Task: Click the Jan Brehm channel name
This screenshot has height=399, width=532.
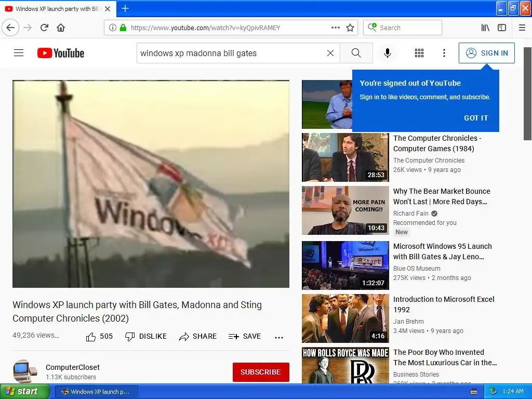Action: [x=408, y=321]
